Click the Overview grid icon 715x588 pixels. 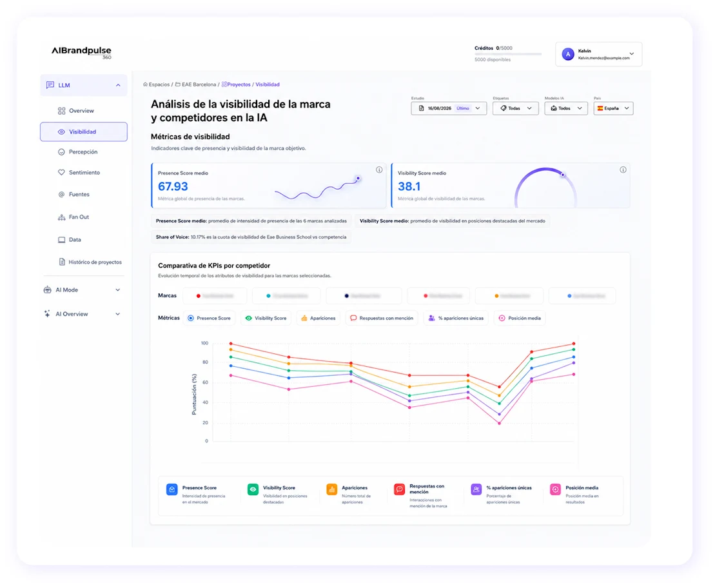(x=61, y=111)
